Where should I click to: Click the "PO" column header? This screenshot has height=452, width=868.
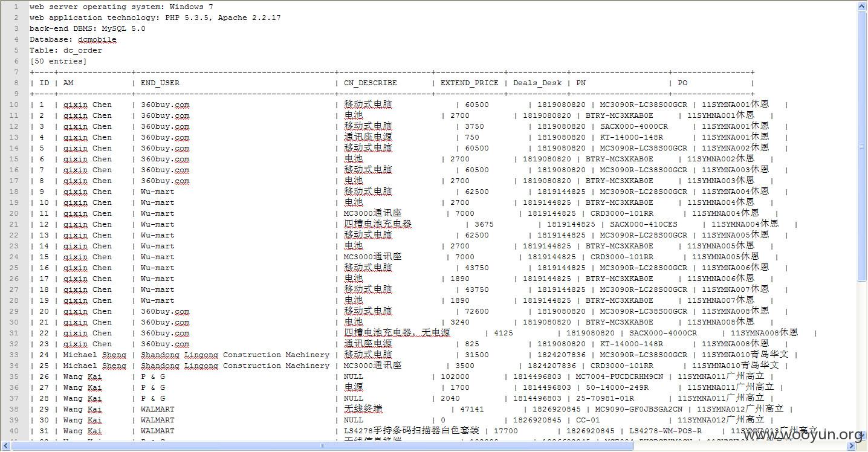[x=682, y=83]
